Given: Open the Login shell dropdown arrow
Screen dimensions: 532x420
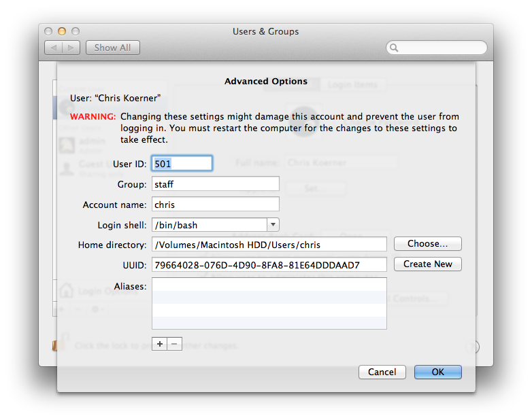Looking at the screenshot, I should tap(273, 225).
